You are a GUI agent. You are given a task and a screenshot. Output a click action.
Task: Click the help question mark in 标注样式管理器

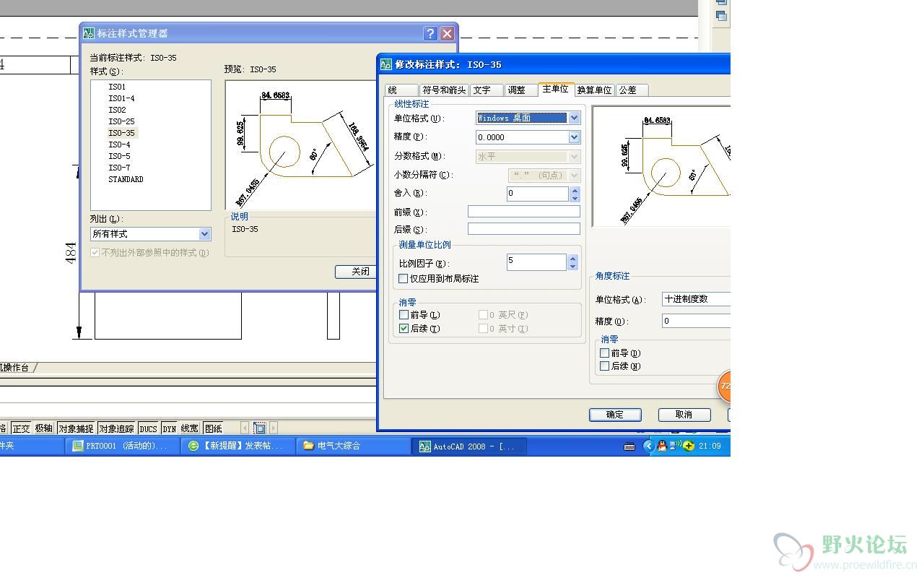tap(430, 33)
